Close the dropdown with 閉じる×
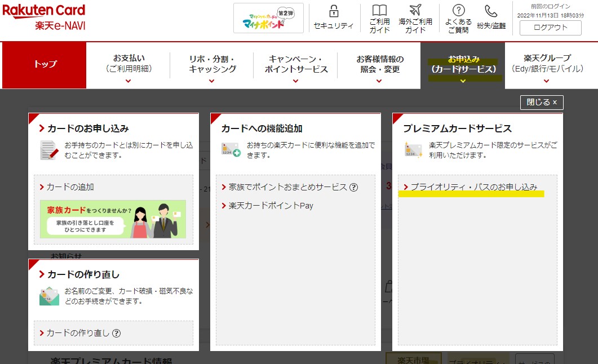Viewport: 598px width, 364px height. (x=542, y=102)
